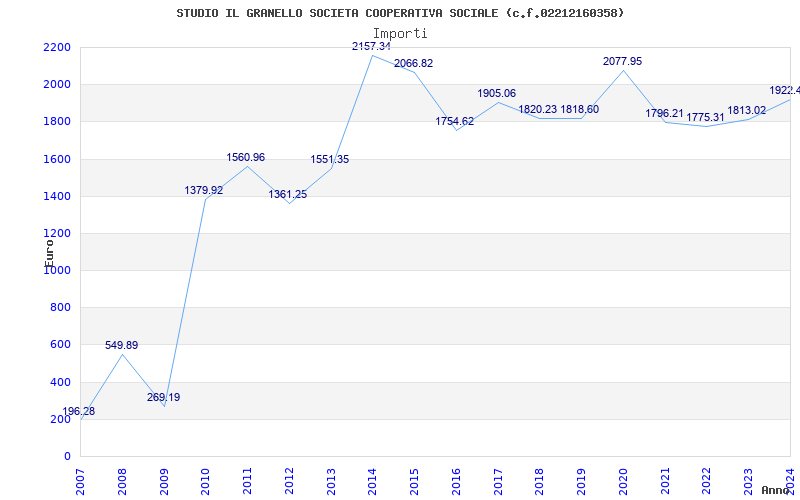Select the x-axis year 2015
Image resolution: width=800 pixels, height=500 pixels.
pyautogui.click(x=414, y=482)
